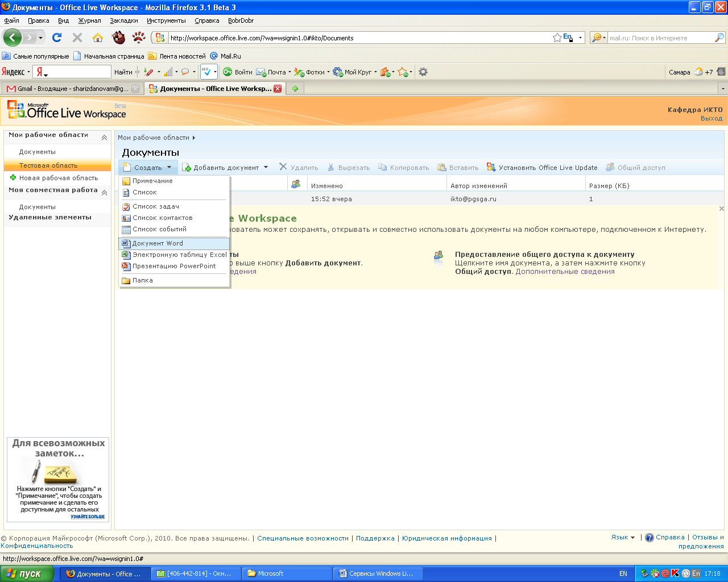The height and width of the screenshot is (582, 728).
Task: Toggle Yandex spell check ABC icon
Action: pos(206,72)
